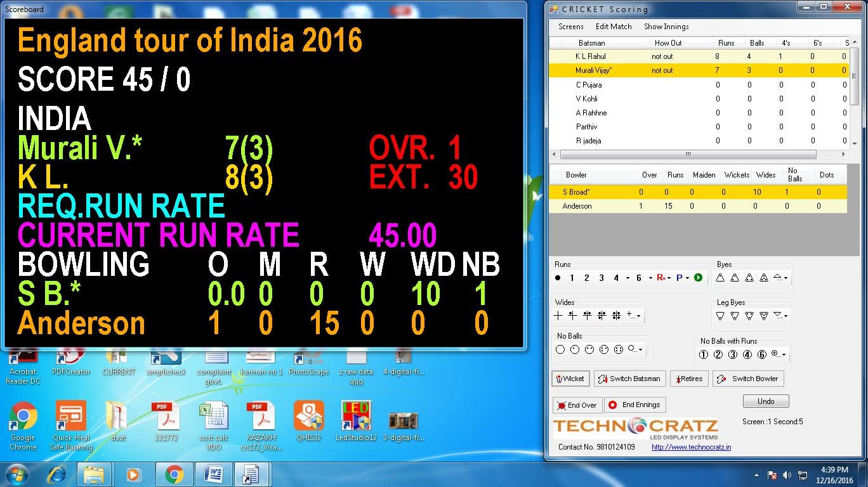Image resolution: width=868 pixels, height=487 pixels.
Task: Record no ball with 1 run off bat
Action: pos(703,355)
